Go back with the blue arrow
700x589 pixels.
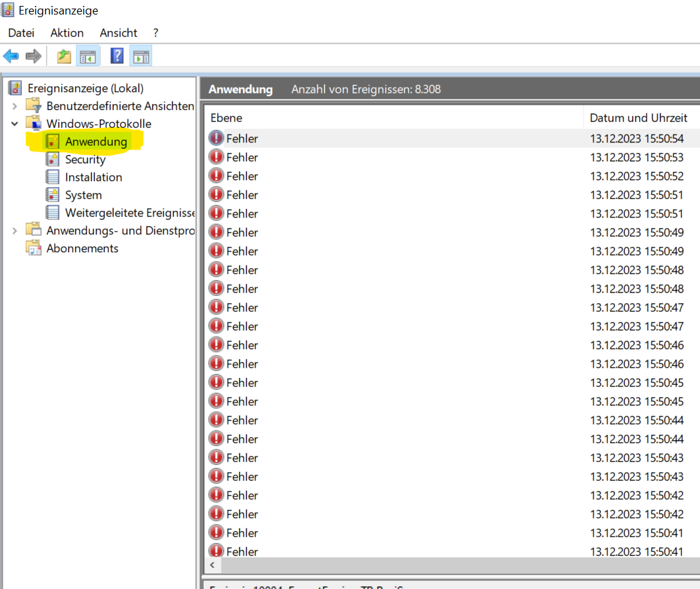pyautogui.click(x=11, y=56)
